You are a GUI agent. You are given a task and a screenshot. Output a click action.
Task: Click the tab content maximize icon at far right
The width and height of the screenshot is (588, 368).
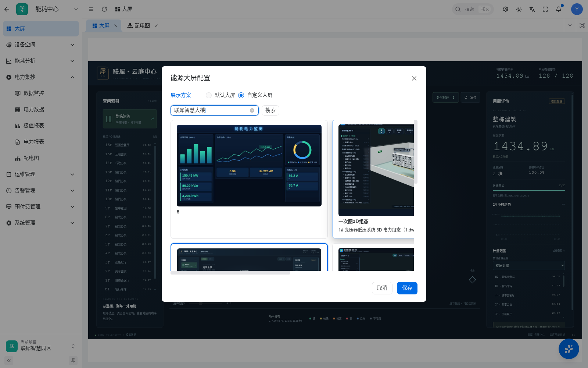582,25
